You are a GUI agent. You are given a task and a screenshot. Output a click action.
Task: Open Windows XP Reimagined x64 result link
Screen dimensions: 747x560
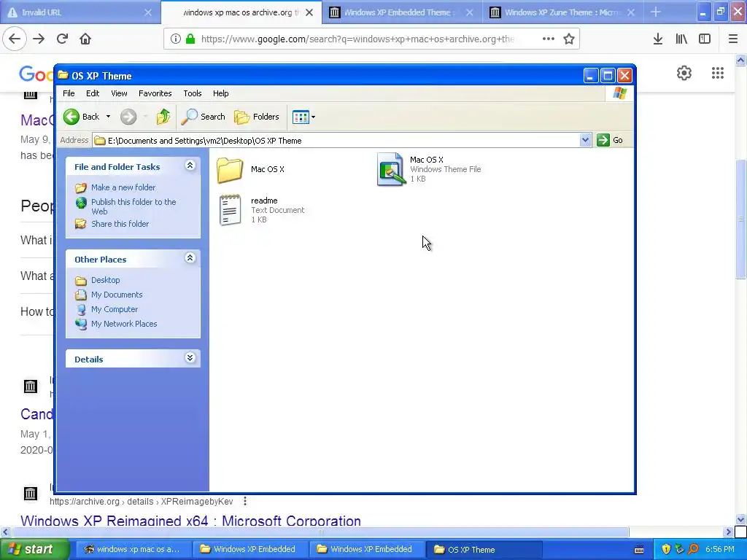coord(190,521)
